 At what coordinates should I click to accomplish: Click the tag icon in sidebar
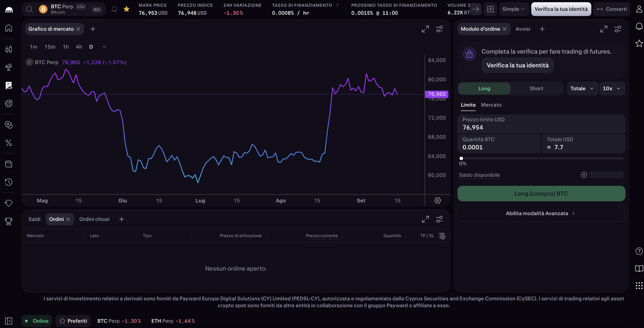[x=8, y=203]
